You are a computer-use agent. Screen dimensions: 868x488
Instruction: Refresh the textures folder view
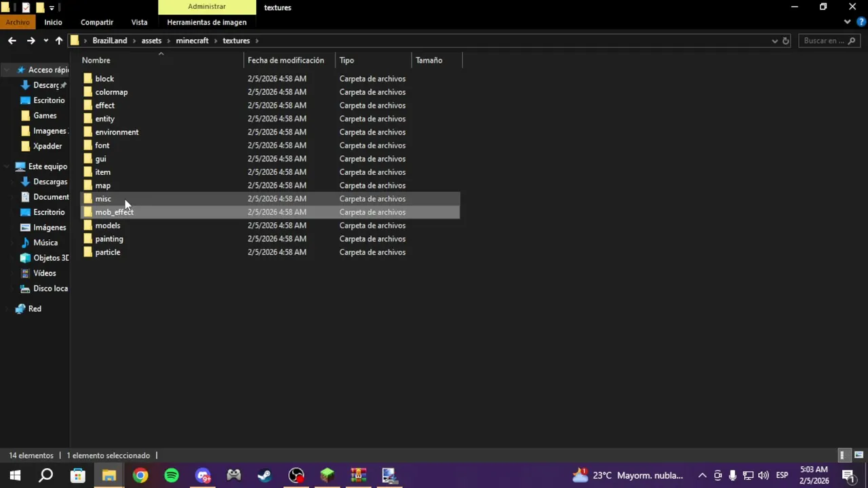786,41
